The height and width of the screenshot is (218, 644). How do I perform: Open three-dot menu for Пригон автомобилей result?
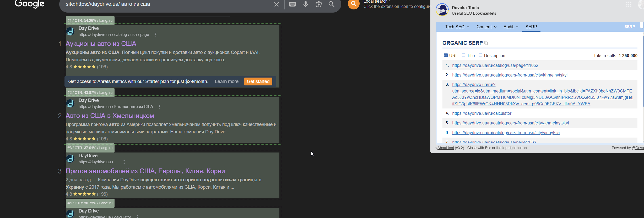pyautogui.click(x=124, y=162)
